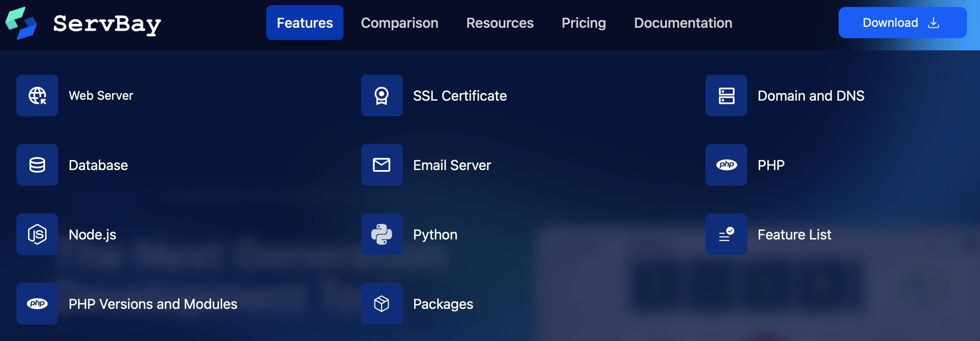The width and height of the screenshot is (980, 341).
Task: Open the Web Server feature link
Action: tap(101, 95)
